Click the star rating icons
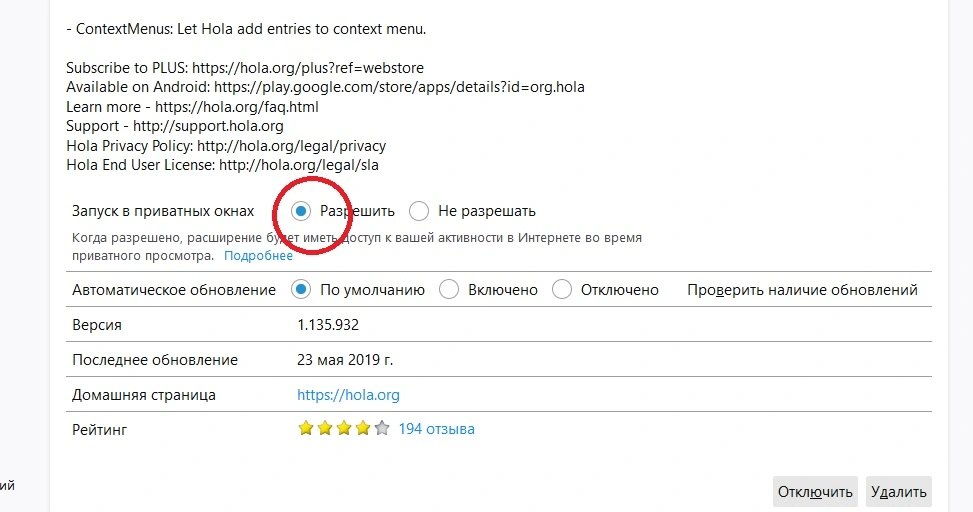 [344, 428]
